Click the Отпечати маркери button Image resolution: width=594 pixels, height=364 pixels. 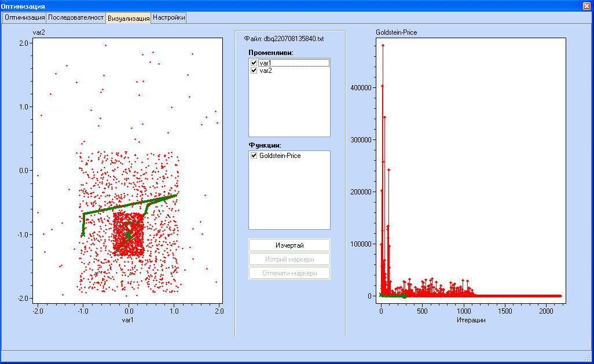pos(289,273)
